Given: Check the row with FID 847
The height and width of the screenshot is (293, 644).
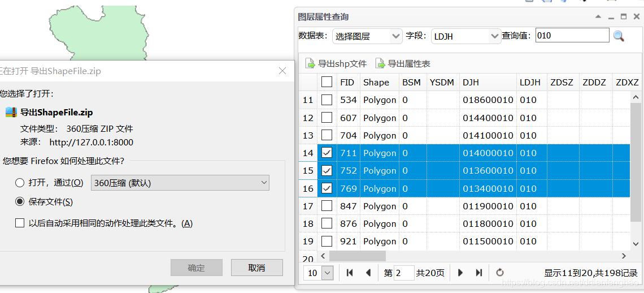Looking at the screenshot, I should 327,206.
